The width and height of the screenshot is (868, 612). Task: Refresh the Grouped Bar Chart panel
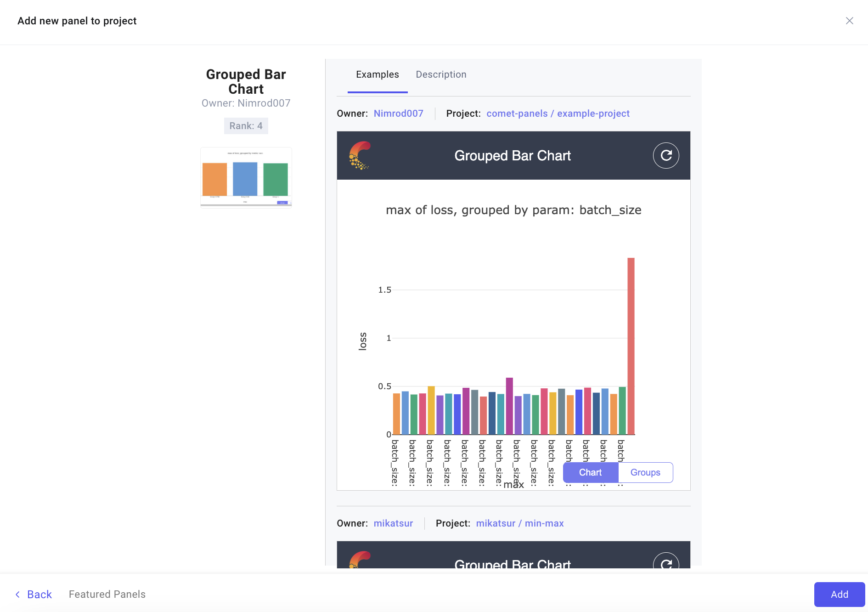point(665,155)
